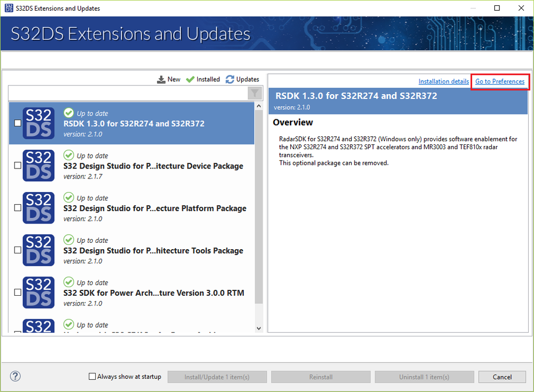The width and height of the screenshot is (534, 392).
Task: Open the Installation details link
Action: click(444, 81)
